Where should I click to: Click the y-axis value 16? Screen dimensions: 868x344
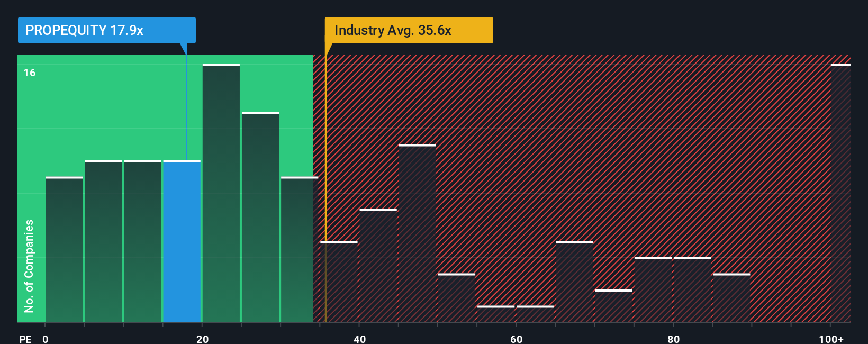point(30,73)
